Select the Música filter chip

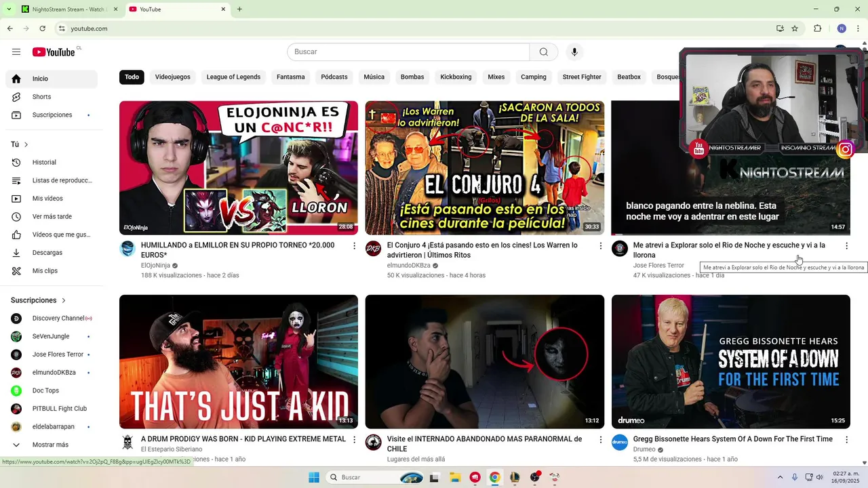pos(374,77)
